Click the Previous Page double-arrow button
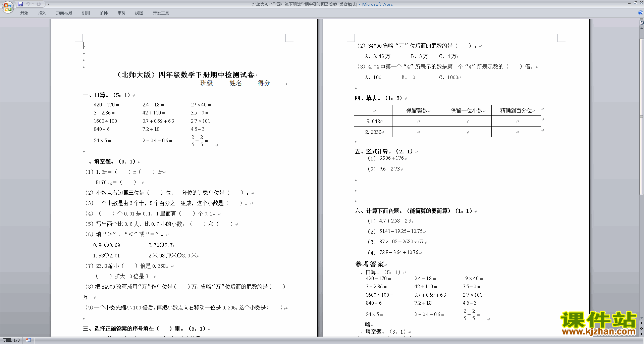 641,323
